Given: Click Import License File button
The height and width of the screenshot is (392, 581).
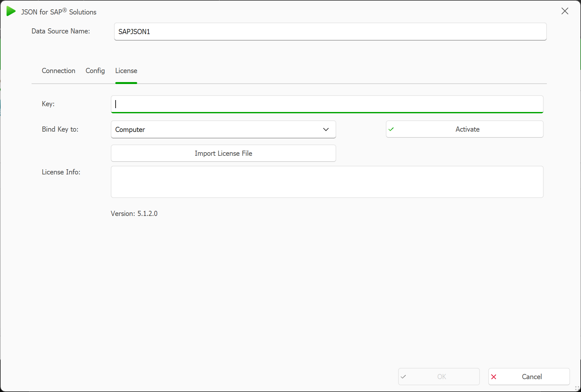Looking at the screenshot, I should coord(223,153).
